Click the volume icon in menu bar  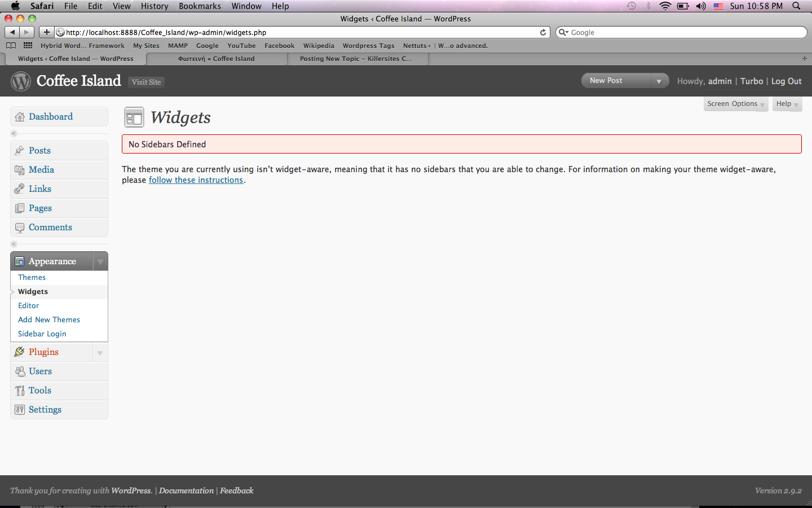701,6
